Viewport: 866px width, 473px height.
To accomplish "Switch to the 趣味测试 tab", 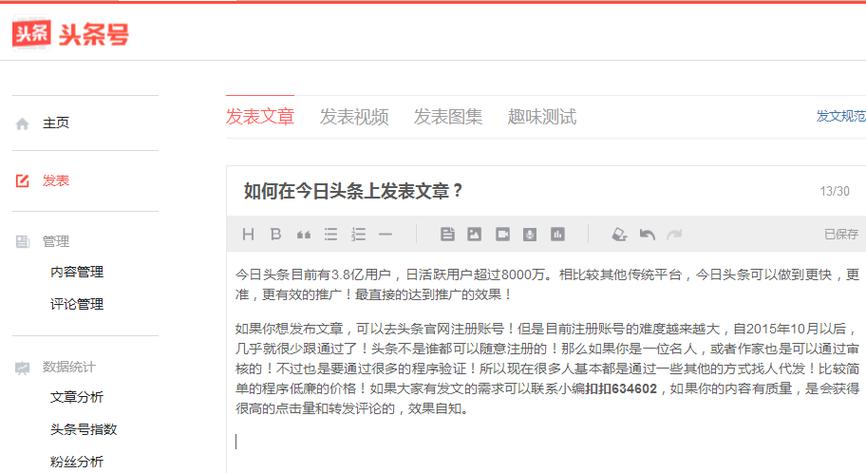I will coord(542,117).
